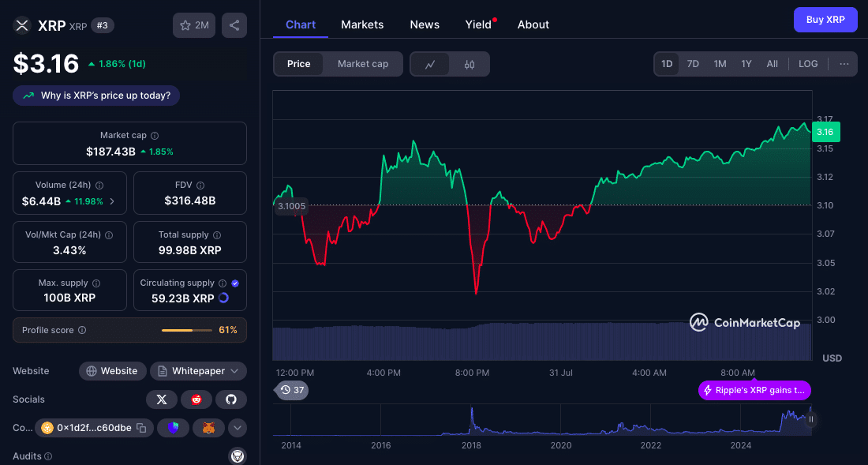The width and height of the screenshot is (868, 465).
Task: Open the Yield tab
Action: pyautogui.click(x=478, y=24)
